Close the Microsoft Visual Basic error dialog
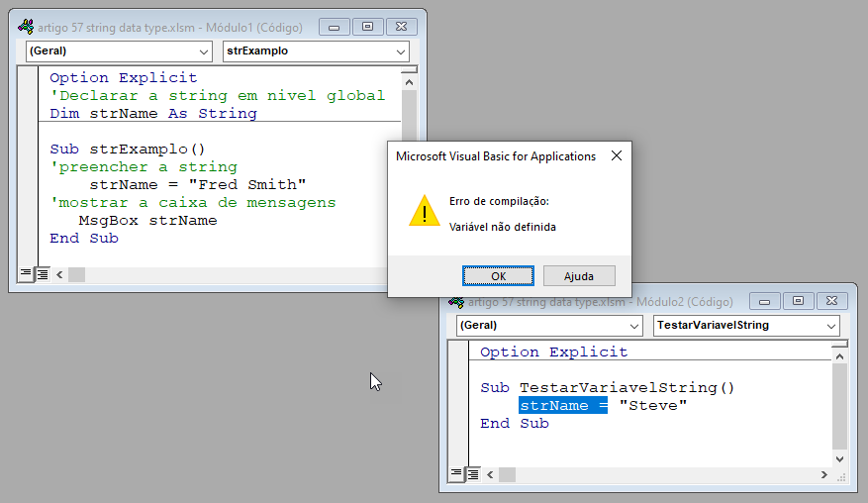This screenshot has height=503, width=868. click(x=617, y=155)
